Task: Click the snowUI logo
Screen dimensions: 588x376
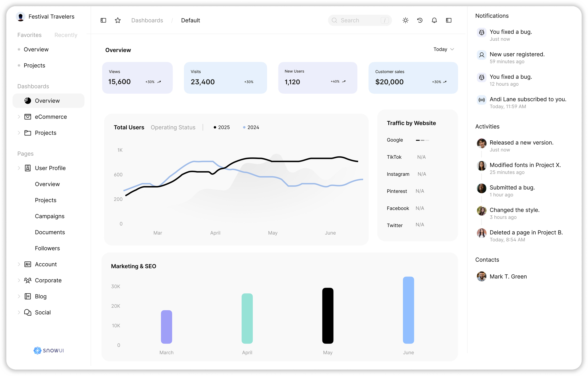Action: [49, 350]
